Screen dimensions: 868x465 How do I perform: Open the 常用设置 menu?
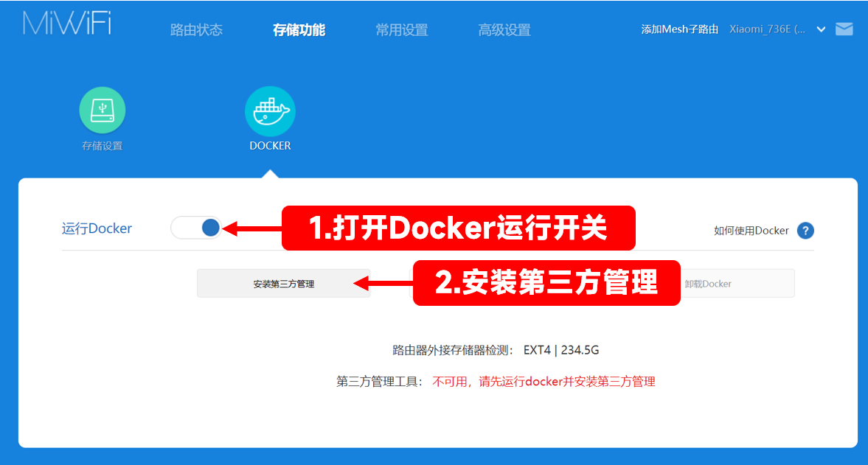401,29
